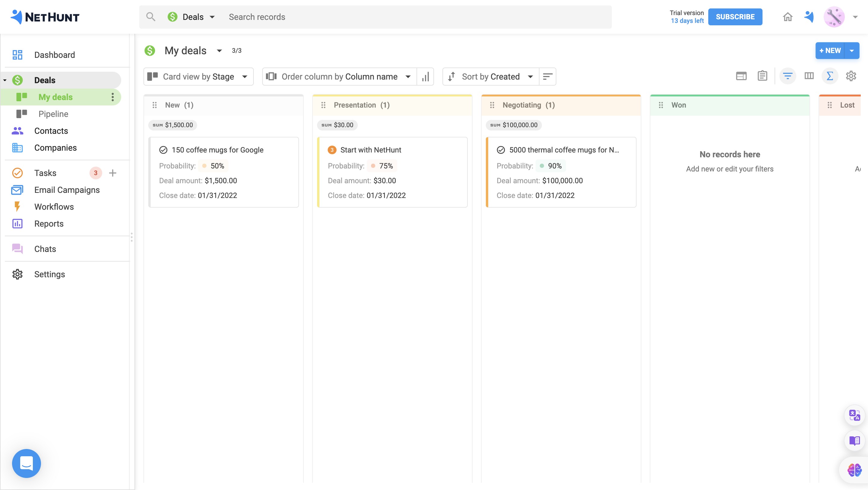The width and height of the screenshot is (868, 490).
Task: Open the home icon in header
Action: [x=788, y=17]
